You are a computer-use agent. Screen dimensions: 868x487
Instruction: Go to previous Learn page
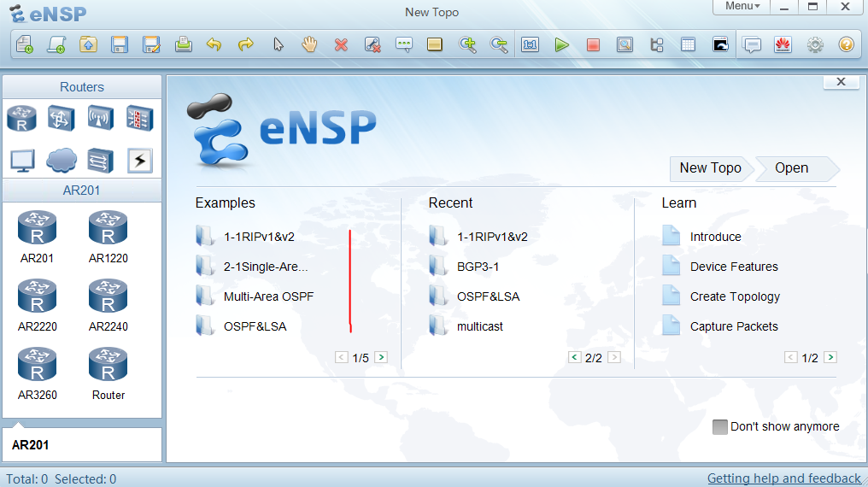coord(791,357)
